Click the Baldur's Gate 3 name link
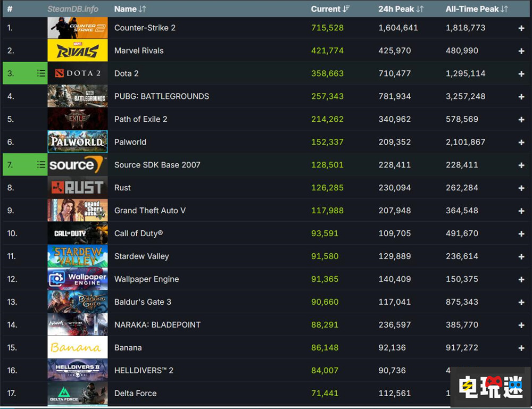The image size is (532, 409). 143,302
